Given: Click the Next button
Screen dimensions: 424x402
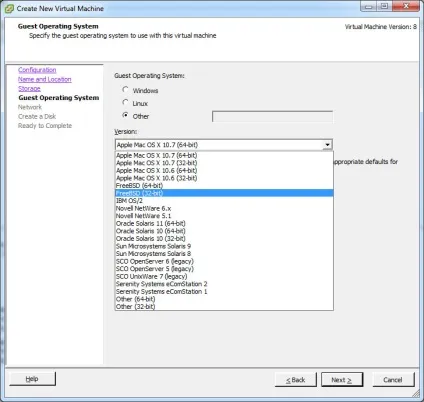Looking at the screenshot, I should click(x=342, y=380).
